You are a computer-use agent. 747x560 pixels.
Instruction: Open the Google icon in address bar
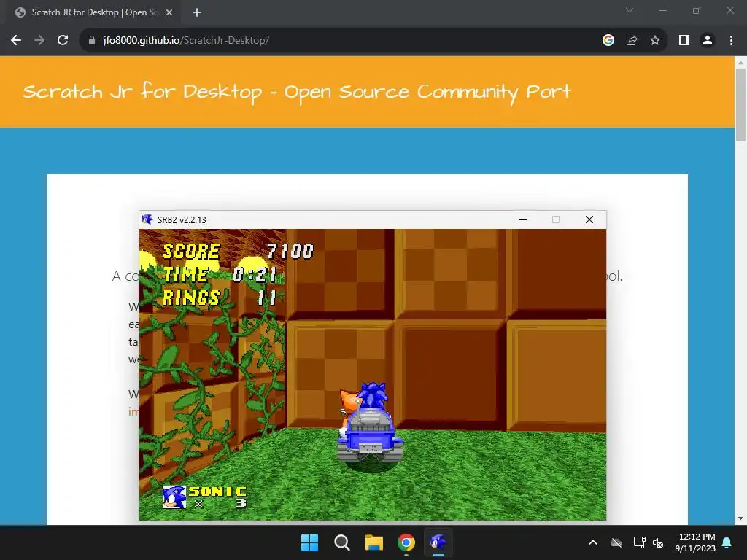click(x=608, y=41)
